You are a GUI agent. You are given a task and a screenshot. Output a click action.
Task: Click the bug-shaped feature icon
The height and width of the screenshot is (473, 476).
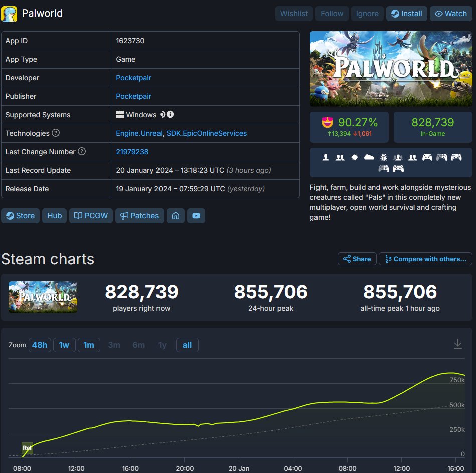(383, 157)
